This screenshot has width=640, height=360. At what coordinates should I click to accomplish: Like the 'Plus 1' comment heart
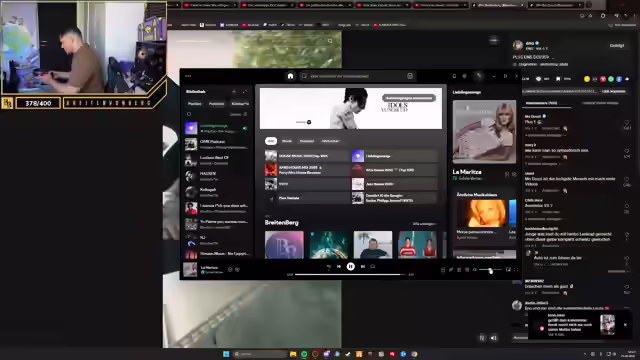[x=627, y=122]
